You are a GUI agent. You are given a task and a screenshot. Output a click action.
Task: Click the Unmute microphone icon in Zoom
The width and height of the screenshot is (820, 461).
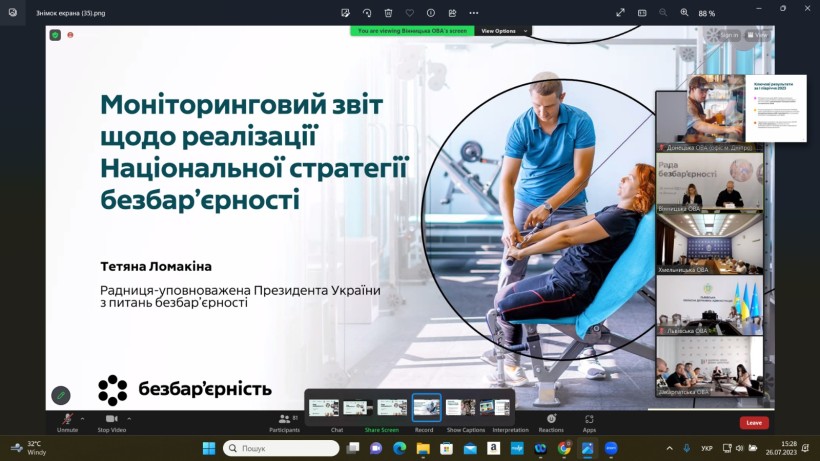(x=67, y=419)
